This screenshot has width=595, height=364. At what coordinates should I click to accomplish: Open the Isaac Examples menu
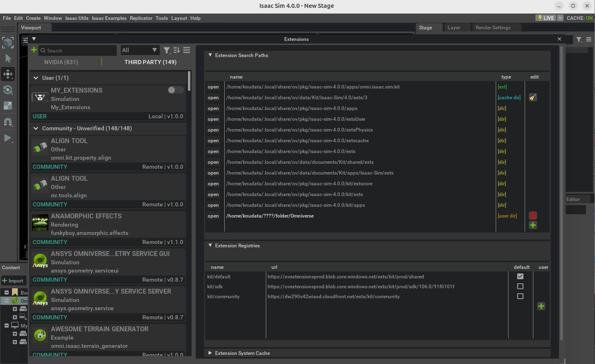[x=109, y=18]
